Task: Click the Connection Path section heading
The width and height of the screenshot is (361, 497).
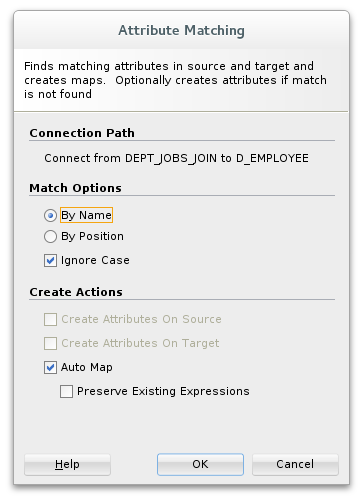Action: [x=82, y=133]
